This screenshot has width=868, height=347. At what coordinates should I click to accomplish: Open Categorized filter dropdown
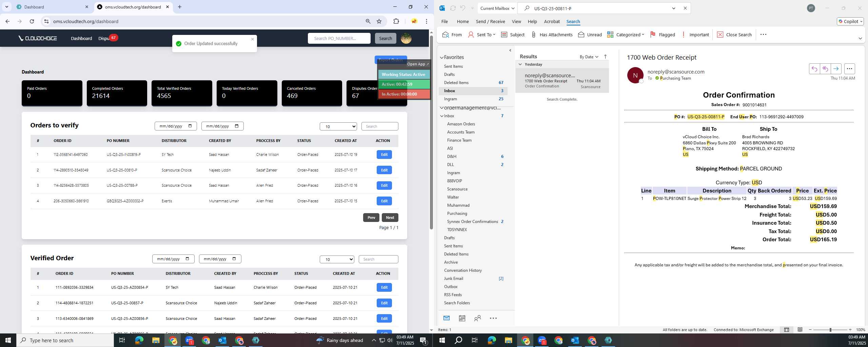[626, 35]
